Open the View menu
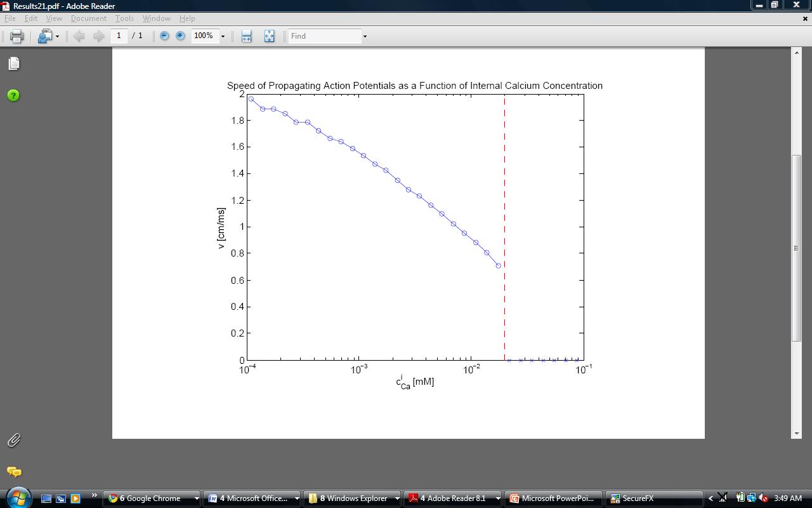 point(54,18)
